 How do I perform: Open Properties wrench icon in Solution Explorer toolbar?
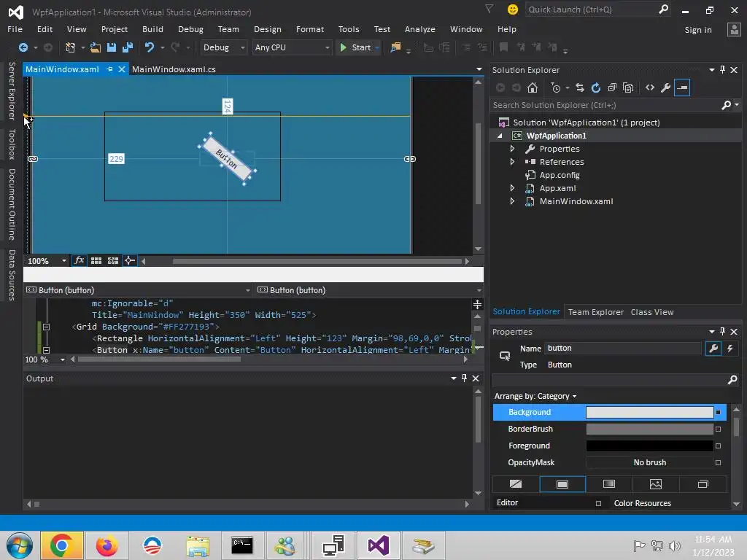tap(666, 87)
